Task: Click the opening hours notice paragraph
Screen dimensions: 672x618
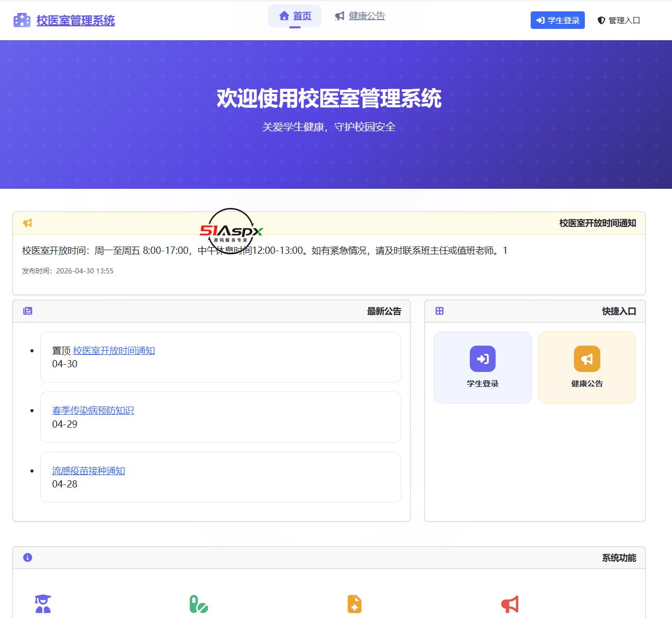Action: coord(265,251)
